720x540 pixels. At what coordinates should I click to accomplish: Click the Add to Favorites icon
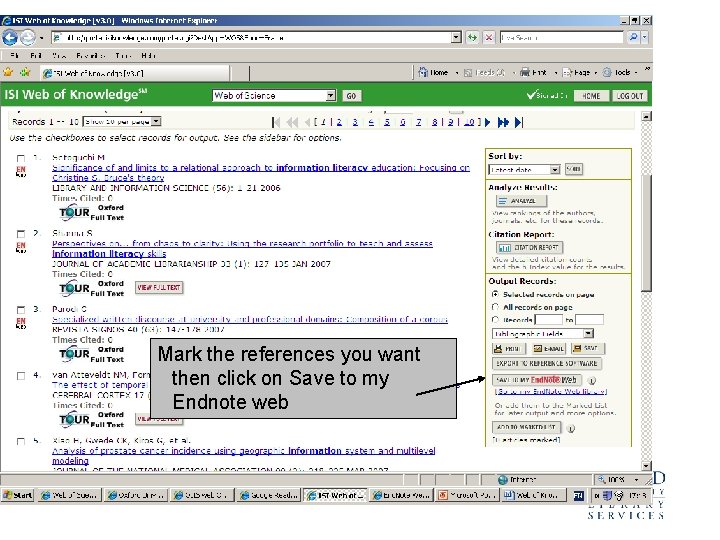25,72
